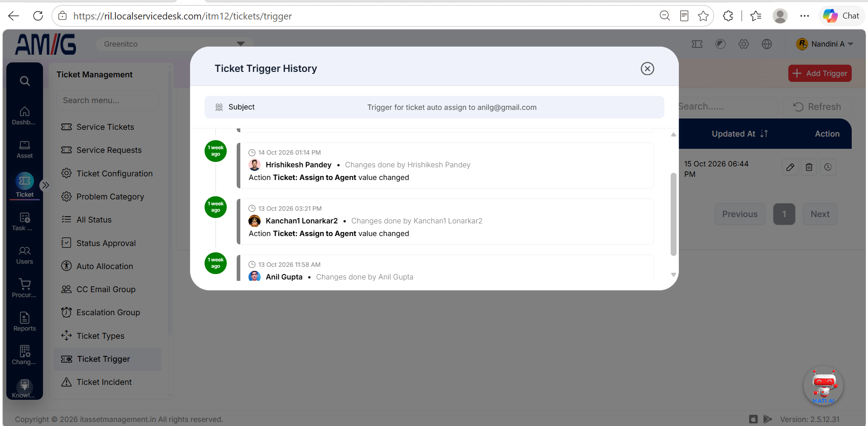This screenshot has width=868, height=426.
Task: Click the delete trash icon in Action column
Action: click(x=809, y=167)
